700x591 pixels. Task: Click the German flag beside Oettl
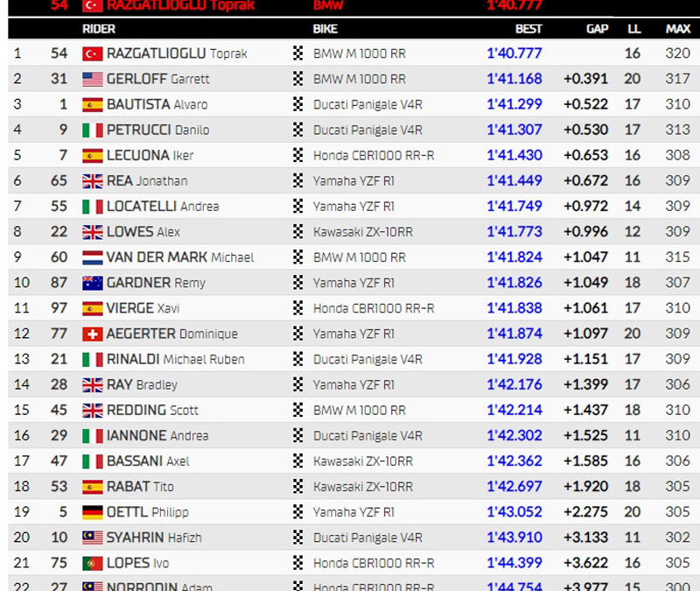(93, 512)
